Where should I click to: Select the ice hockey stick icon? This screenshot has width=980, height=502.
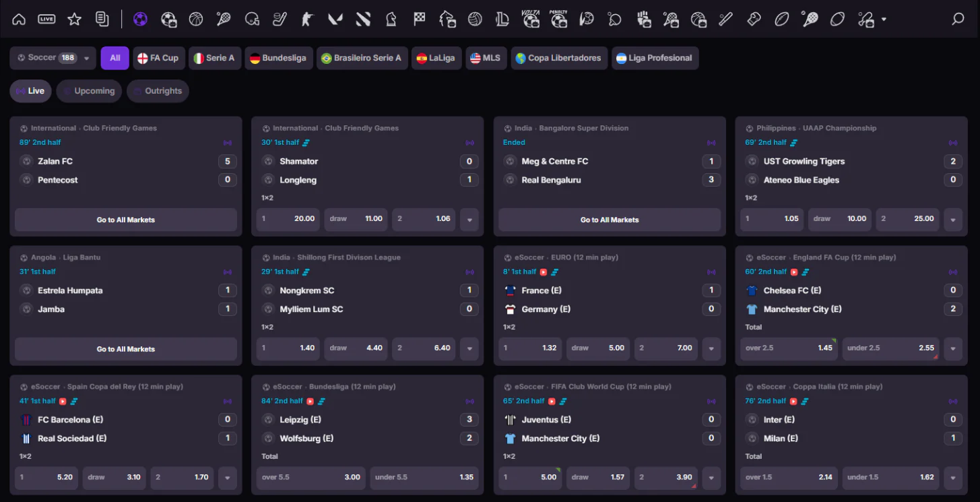pyautogui.click(x=280, y=20)
